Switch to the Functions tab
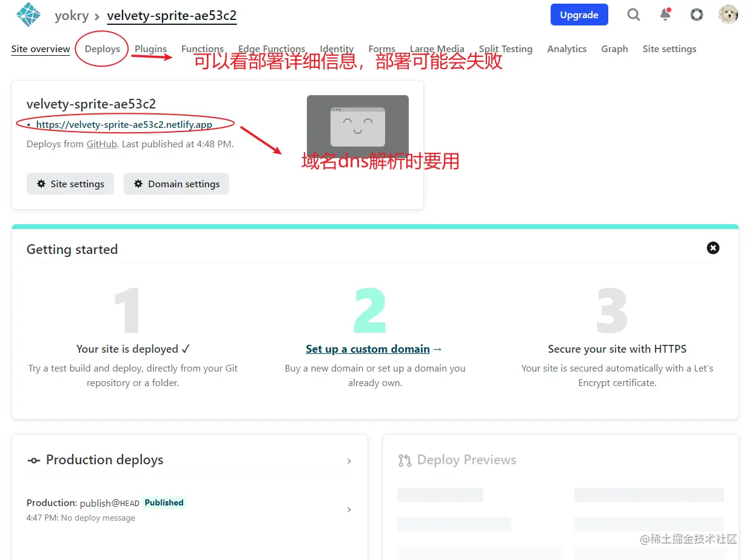 point(203,49)
